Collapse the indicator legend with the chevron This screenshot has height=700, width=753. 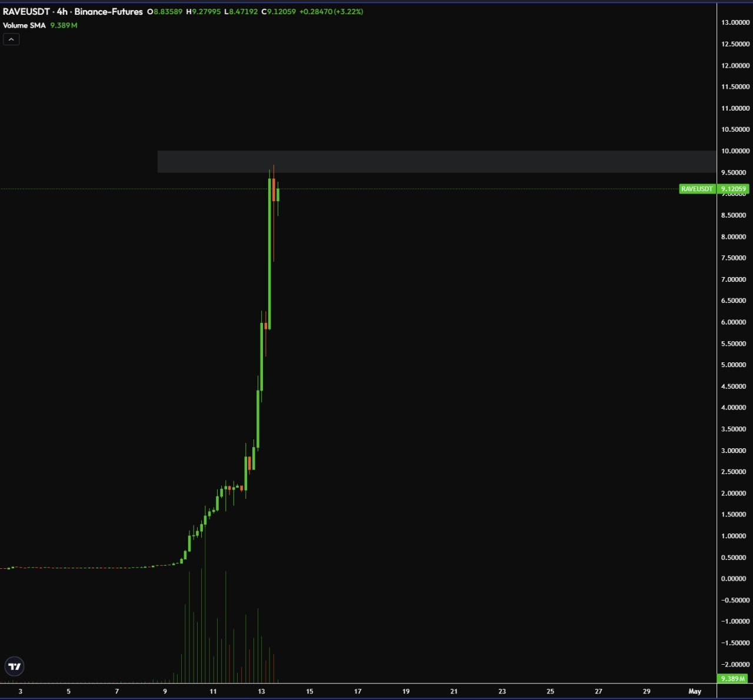tap(11, 39)
